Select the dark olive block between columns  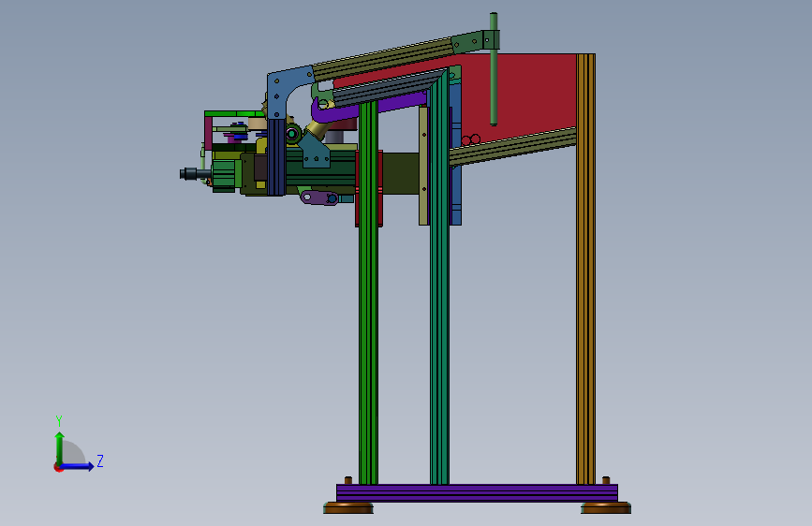click(x=400, y=173)
